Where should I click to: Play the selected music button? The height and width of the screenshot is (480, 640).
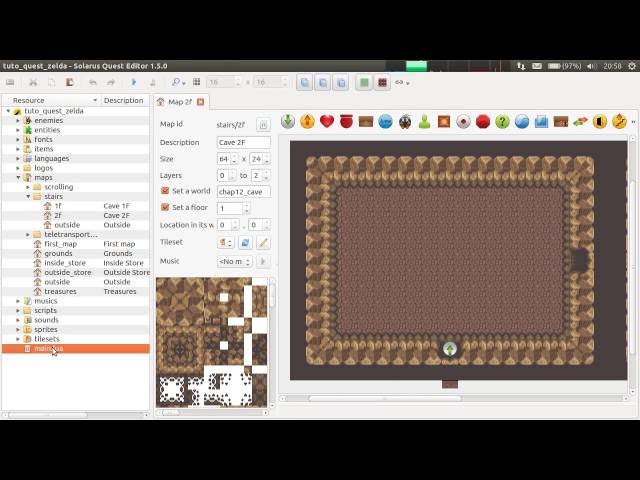point(263,262)
